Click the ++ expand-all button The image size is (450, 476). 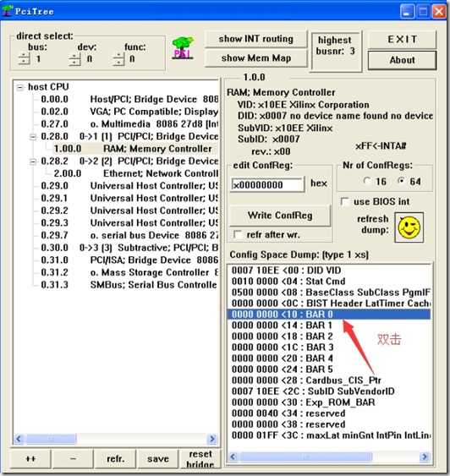(30, 459)
